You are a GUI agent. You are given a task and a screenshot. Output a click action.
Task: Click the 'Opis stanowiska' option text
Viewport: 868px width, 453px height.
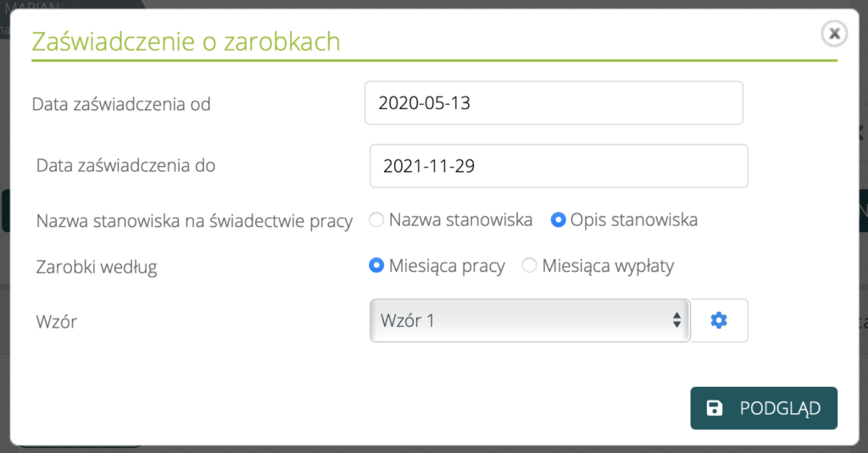click(x=634, y=220)
